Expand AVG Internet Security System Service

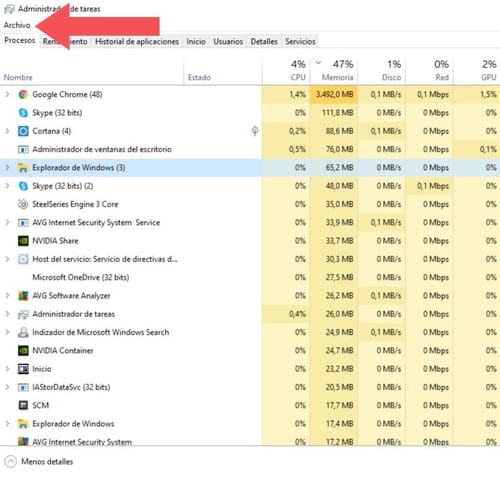click(x=7, y=222)
